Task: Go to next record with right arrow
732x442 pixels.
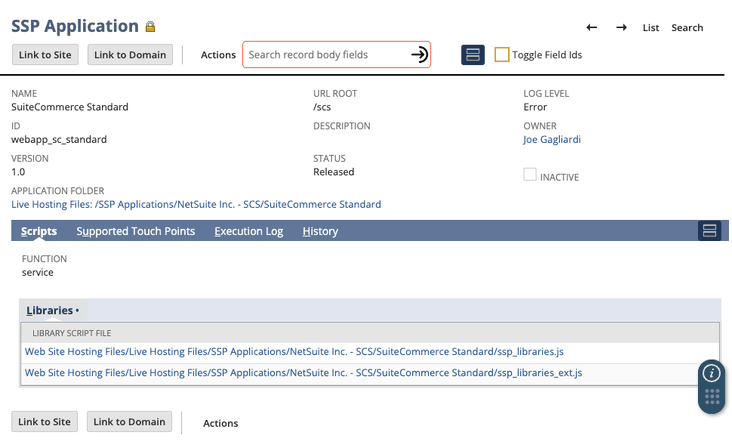Action: click(621, 28)
